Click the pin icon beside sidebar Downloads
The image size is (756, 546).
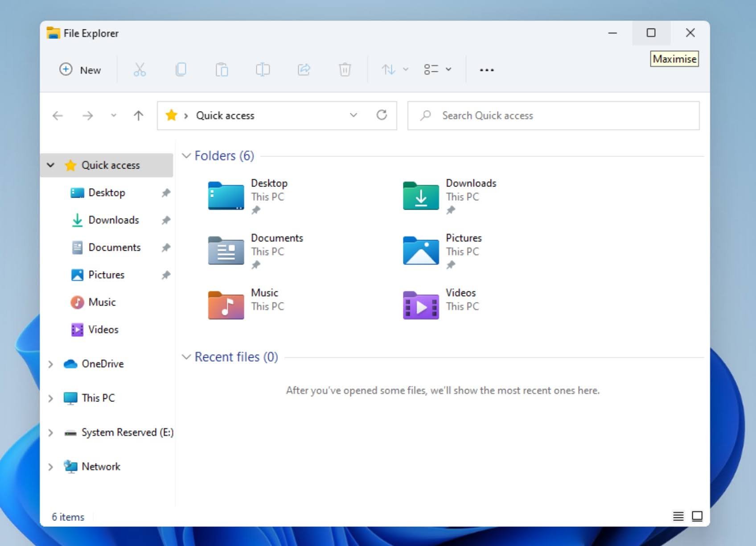[166, 220]
